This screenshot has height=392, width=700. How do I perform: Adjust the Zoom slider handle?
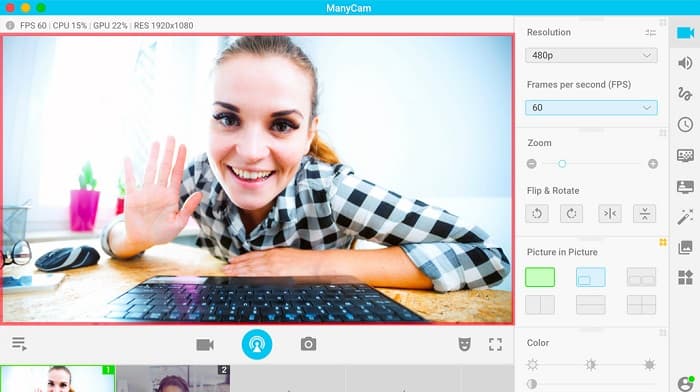[x=562, y=164]
